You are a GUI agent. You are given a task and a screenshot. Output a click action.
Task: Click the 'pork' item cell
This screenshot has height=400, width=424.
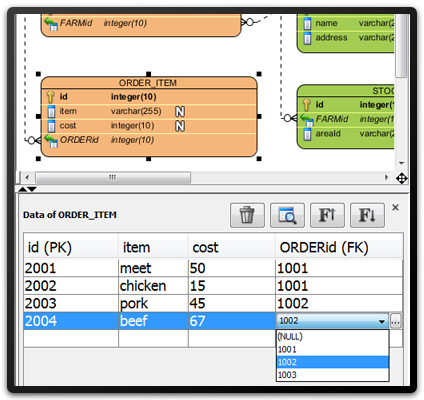153,303
